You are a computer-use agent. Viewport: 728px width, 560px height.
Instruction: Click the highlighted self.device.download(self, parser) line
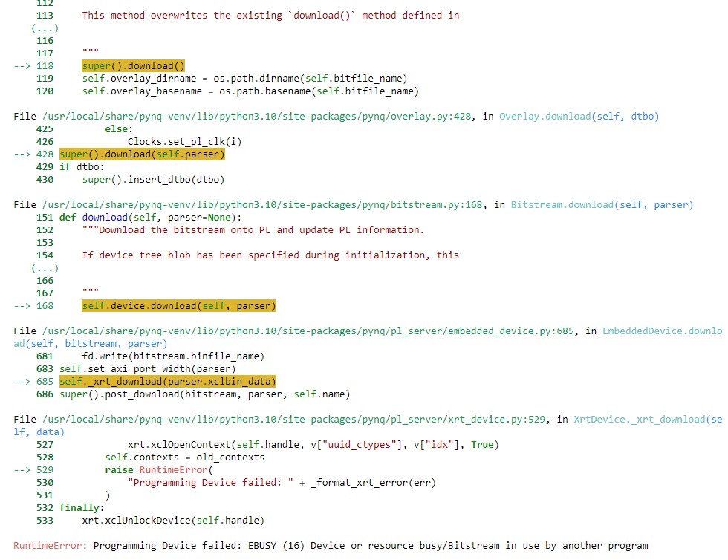point(178,306)
